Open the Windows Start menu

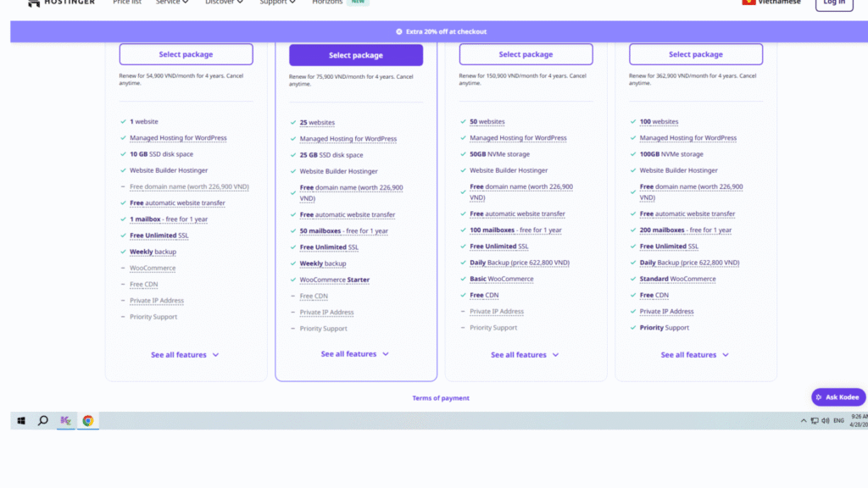click(x=21, y=421)
